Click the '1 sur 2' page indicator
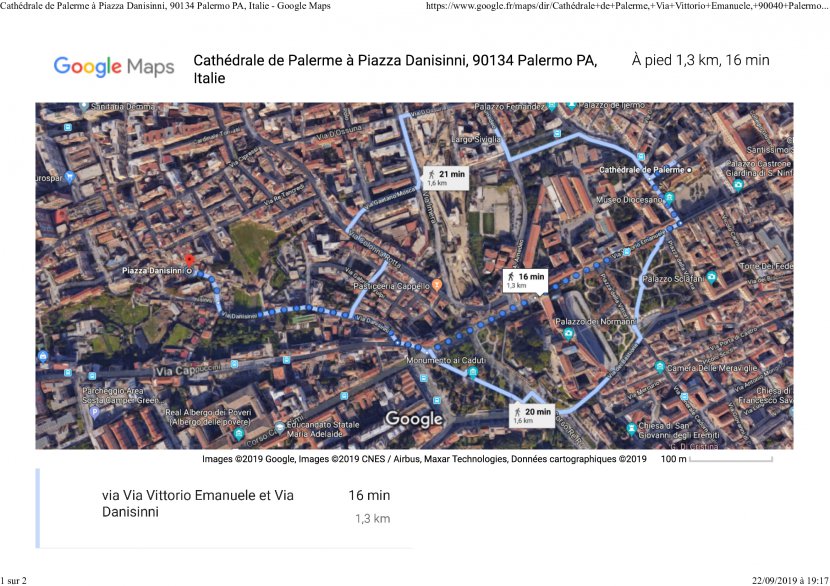Screen dimensions: 830x586 [x=13, y=581]
